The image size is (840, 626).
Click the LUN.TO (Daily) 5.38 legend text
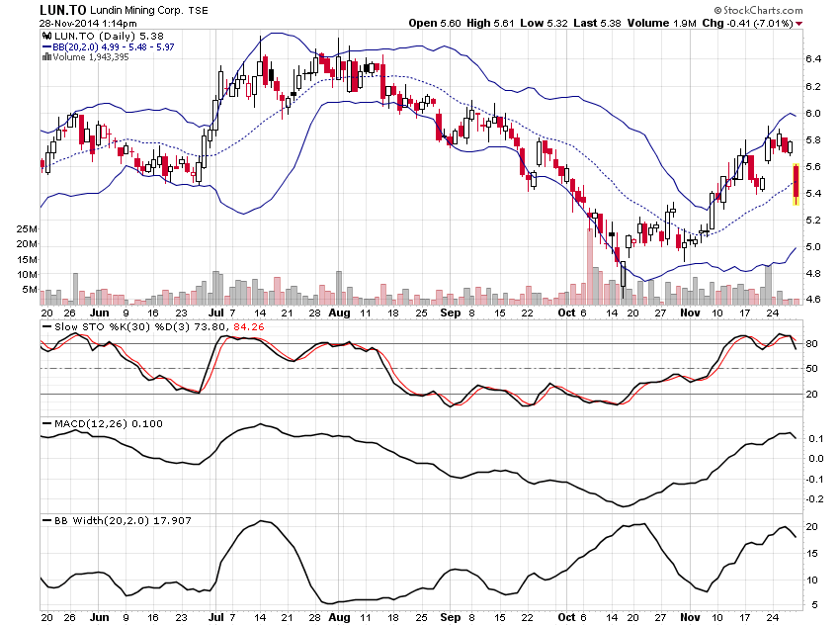(x=110, y=36)
